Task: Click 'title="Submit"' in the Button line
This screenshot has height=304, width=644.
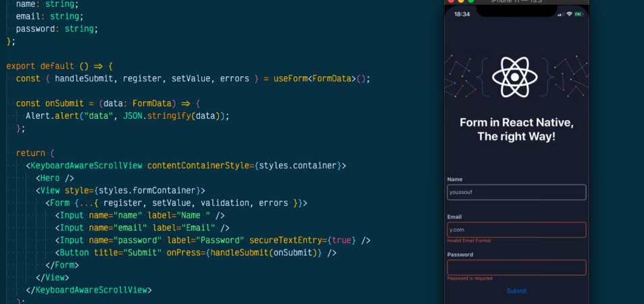Action: pos(128,253)
